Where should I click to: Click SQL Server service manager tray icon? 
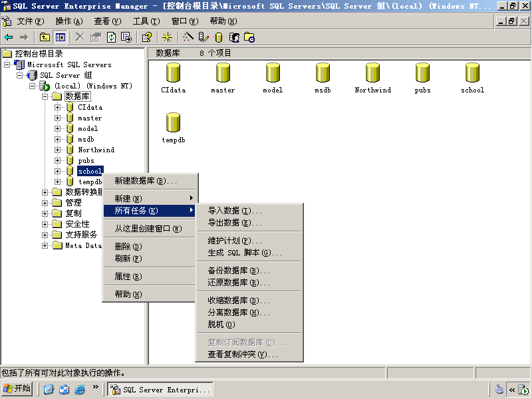point(523,390)
